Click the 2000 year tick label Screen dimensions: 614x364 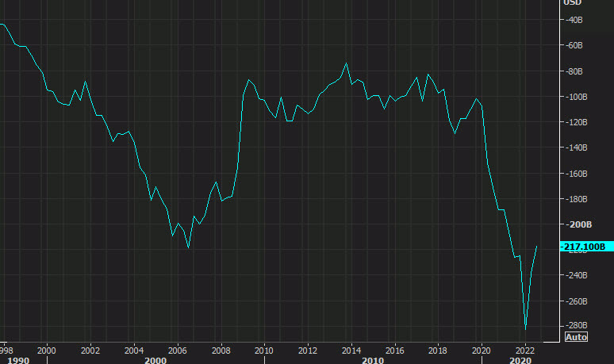pyautogui.click(x=46, y=351)
